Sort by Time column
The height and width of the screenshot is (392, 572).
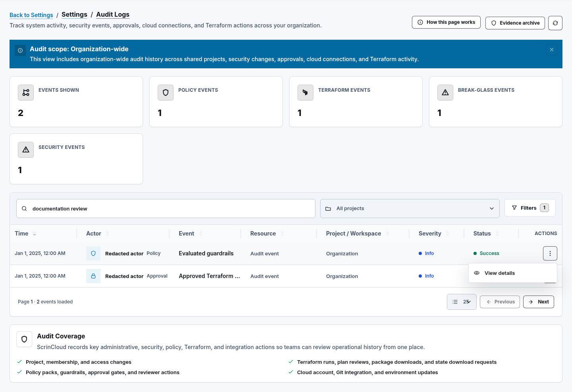(x=25, y=234)
